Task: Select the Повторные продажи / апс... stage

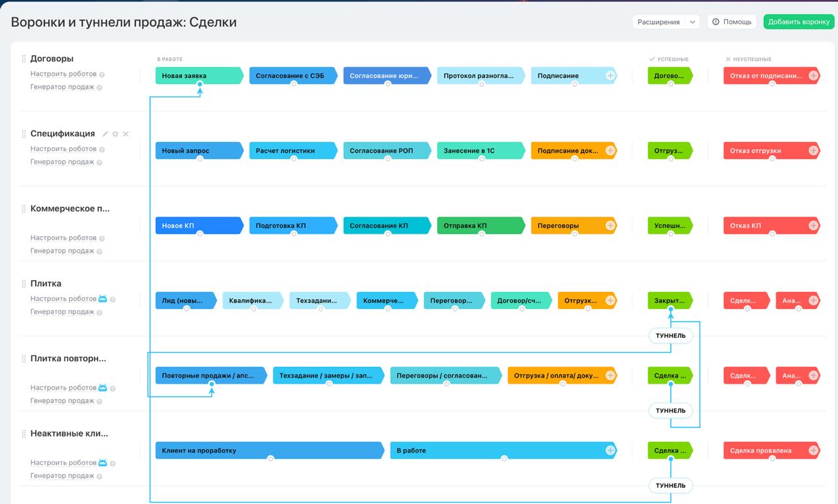Action: 211,376
